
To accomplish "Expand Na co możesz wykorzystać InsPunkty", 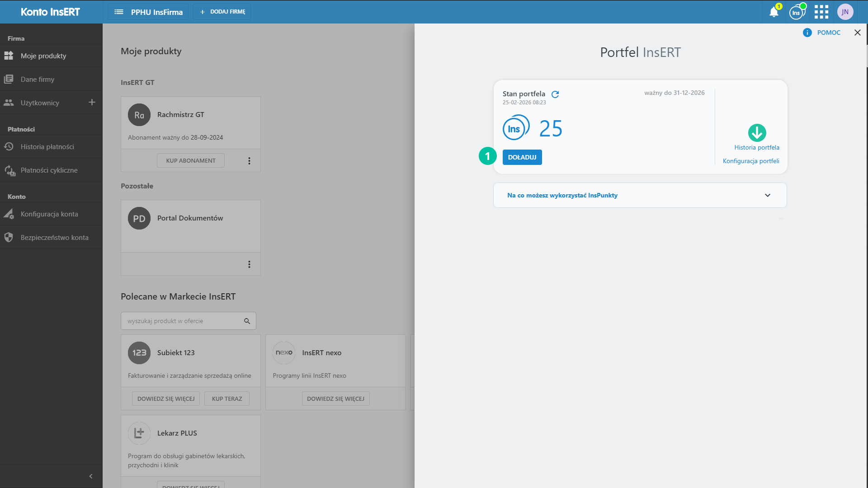I will click(x=767, y=195).
